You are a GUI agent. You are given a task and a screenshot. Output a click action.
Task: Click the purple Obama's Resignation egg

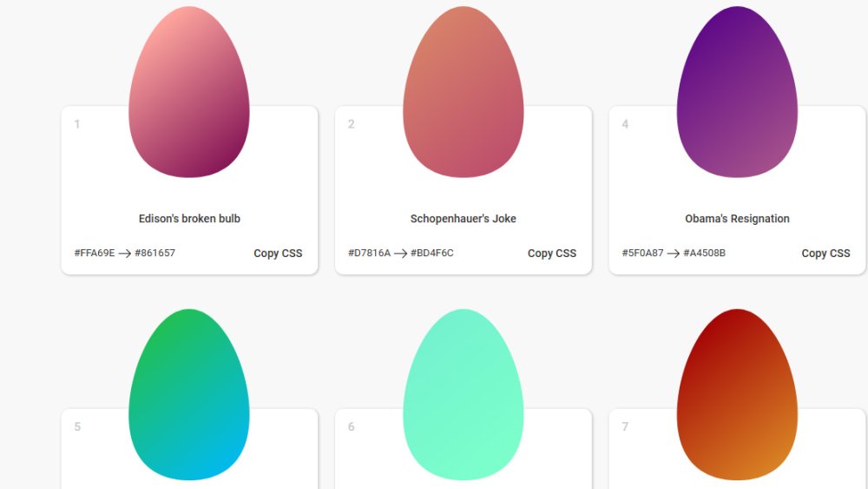pyautogui.click(x=737, y=92)
